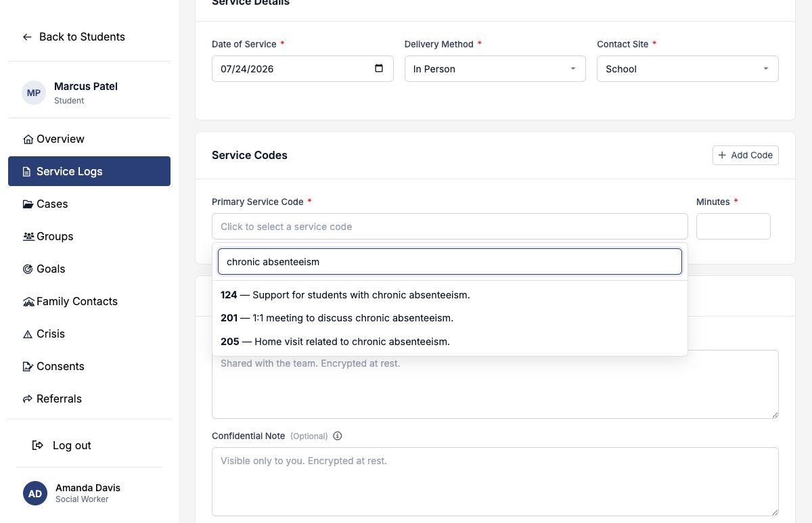Screen dimensions: 812x523
Task: Click the Referrals share arrow icon
Action: pyautogui.click(x=28, y=399)
